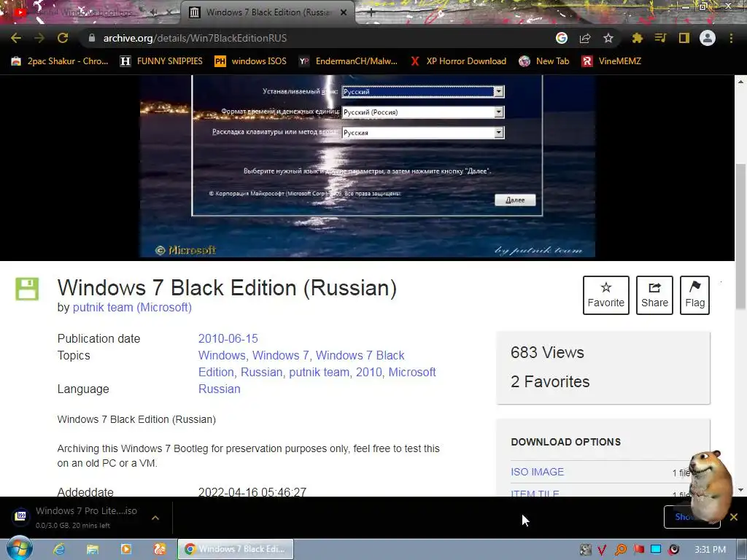The width and height of the screenshot is (747, 560).
Task: Launch Internet Explorer from the taskbar
Action: [58, 549]
